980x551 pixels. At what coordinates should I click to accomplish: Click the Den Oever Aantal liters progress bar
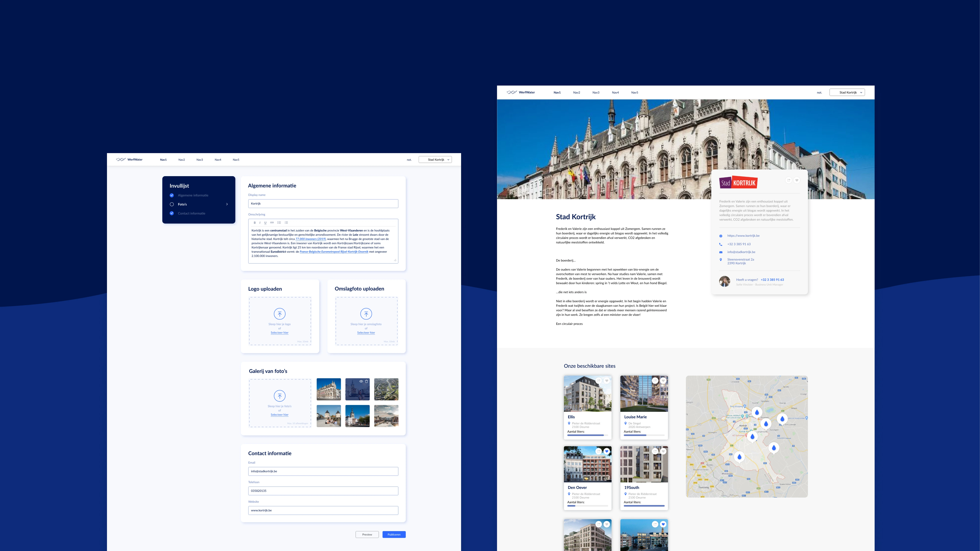(x=588, y=506)
